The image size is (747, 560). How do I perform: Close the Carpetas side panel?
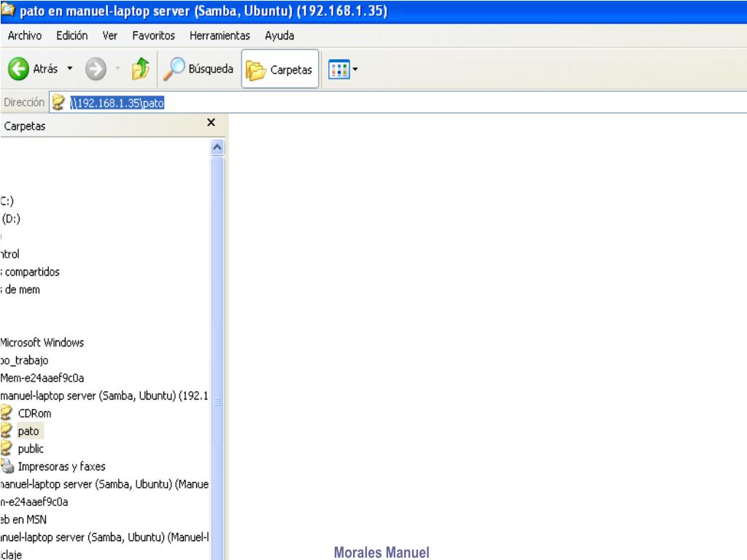[x=211, y=122]
